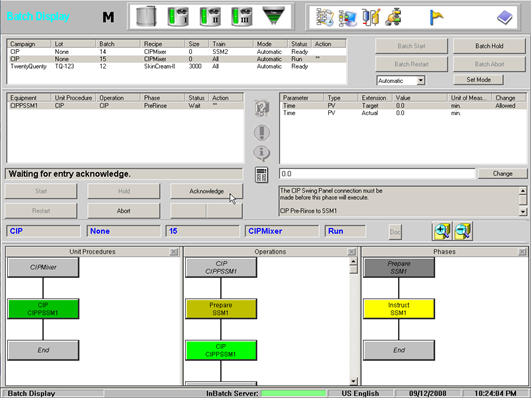Click the storage tank icon in toolbar
Image resolution: width=531 pixels, height=398 pixels.
pyautogui.click(x=146, y=16)
